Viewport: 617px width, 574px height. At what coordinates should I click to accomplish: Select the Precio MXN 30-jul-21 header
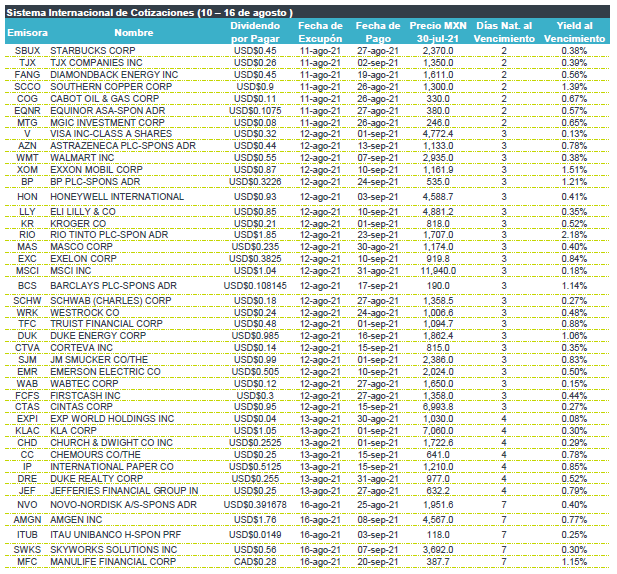pyautogui.click(x=438, y=32)
